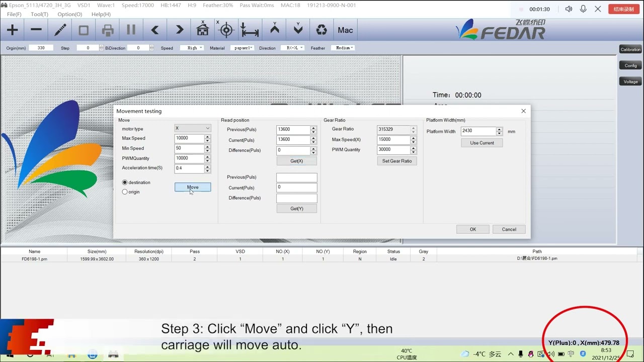Click Min Speed spinner arrows

tap(207, 148)
